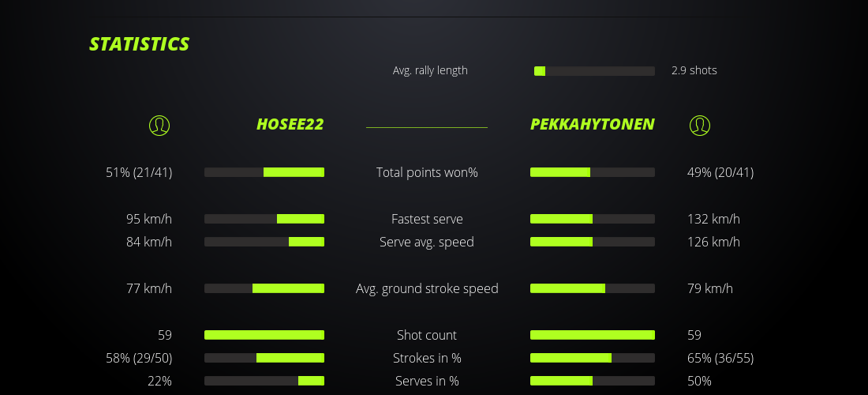The image size is (868, 395).
Task: Click HOSEE22's Total points won bar
Action: click(x=264, y=172)
